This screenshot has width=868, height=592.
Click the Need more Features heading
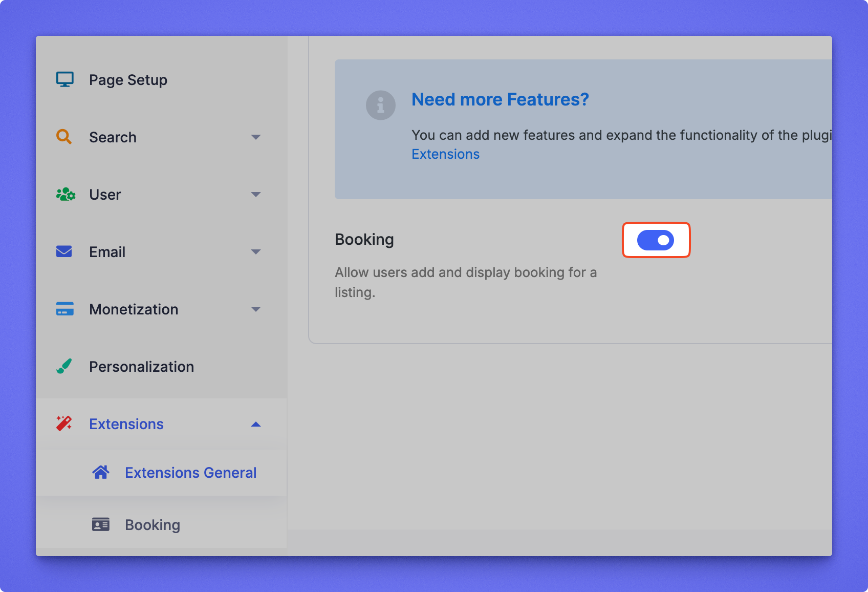pyautogui.click(x=500, y=99)
